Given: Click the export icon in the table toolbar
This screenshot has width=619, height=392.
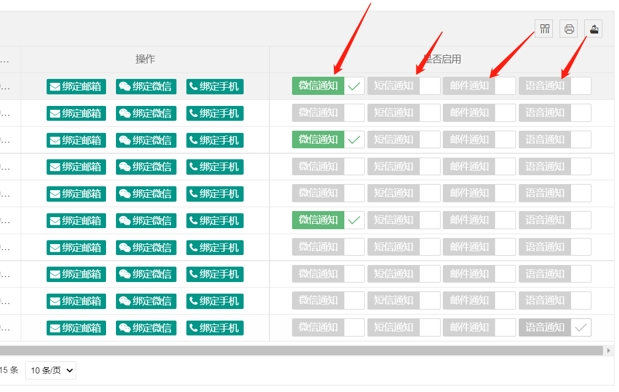Looking at the screenshot, I should coord(593,28).
